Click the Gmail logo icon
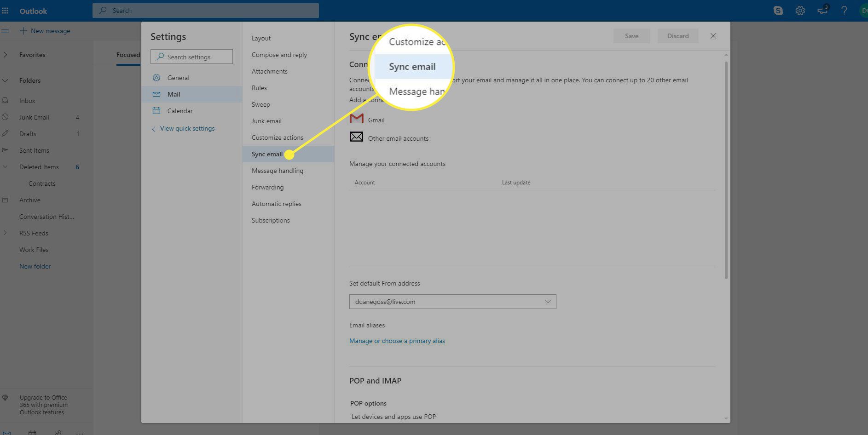 [356, 119]
